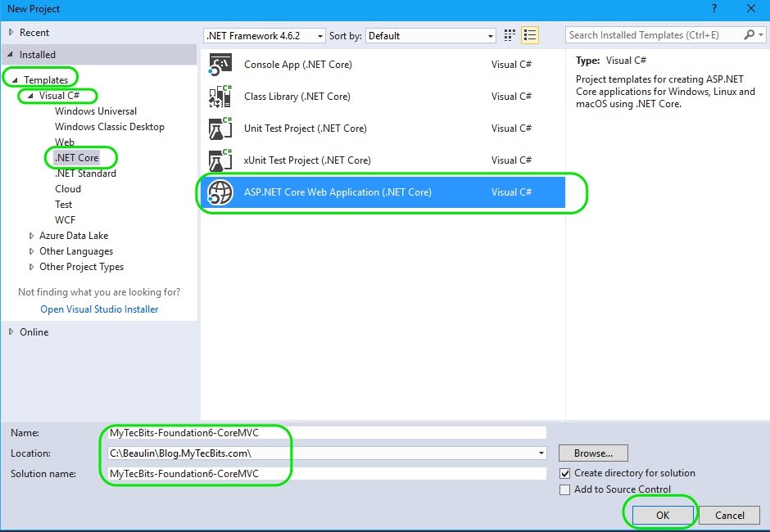Select Windows Classic Desktop category
Image resolution: width=770 pixels, height=532 pixels.
pos(109,127)
